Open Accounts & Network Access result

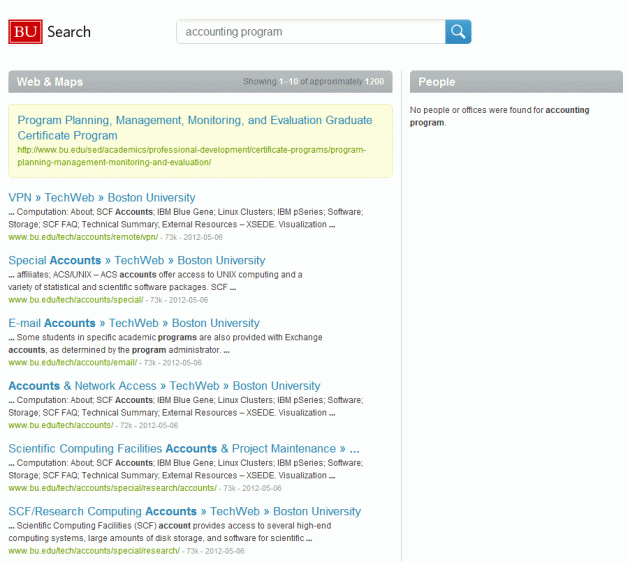pos(164,386)
